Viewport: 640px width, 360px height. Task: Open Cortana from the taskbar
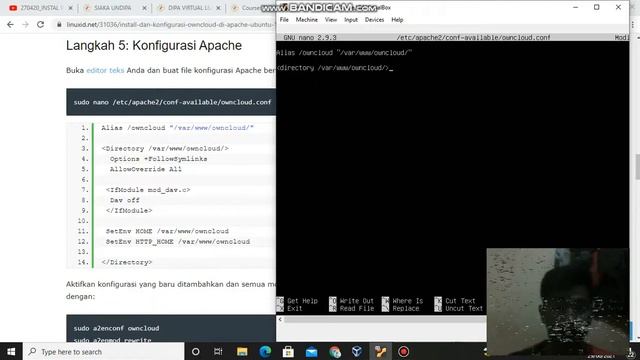[x=196, y=351]
